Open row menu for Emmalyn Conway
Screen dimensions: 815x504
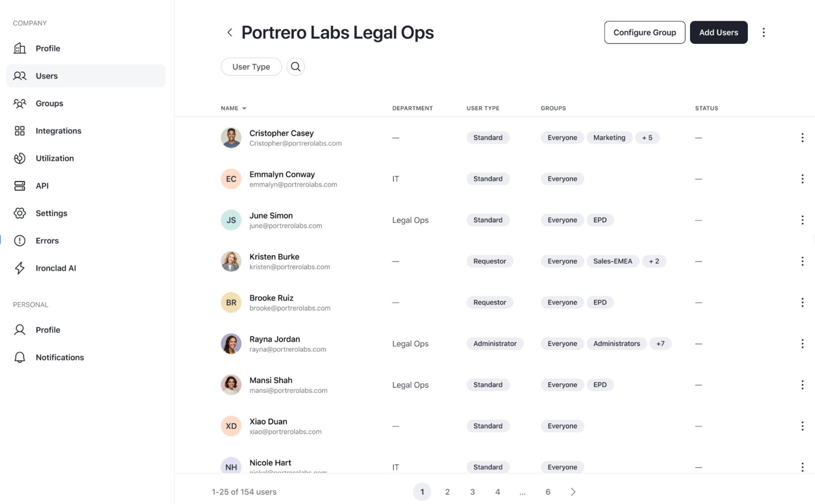[803, 179]
